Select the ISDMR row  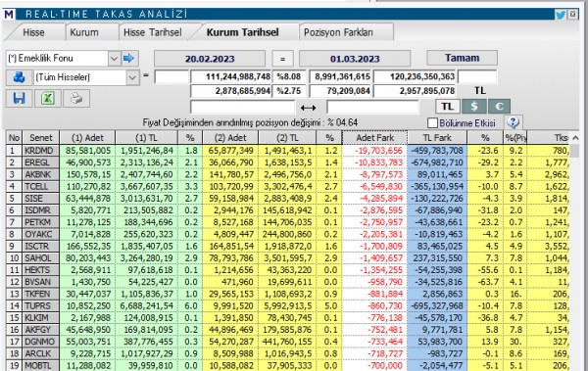pos(287,210)
